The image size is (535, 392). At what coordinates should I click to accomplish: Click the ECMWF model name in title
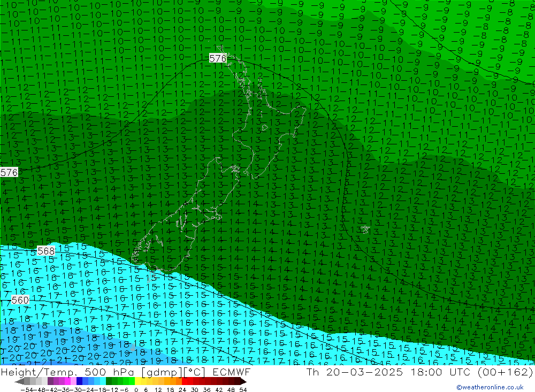point(232,372)
